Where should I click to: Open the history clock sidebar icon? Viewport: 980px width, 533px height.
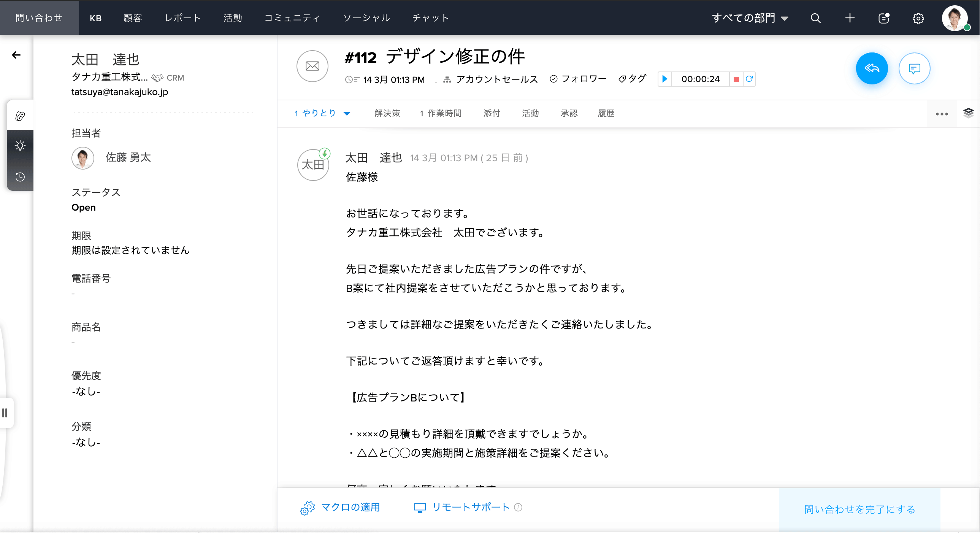point(20,176)
